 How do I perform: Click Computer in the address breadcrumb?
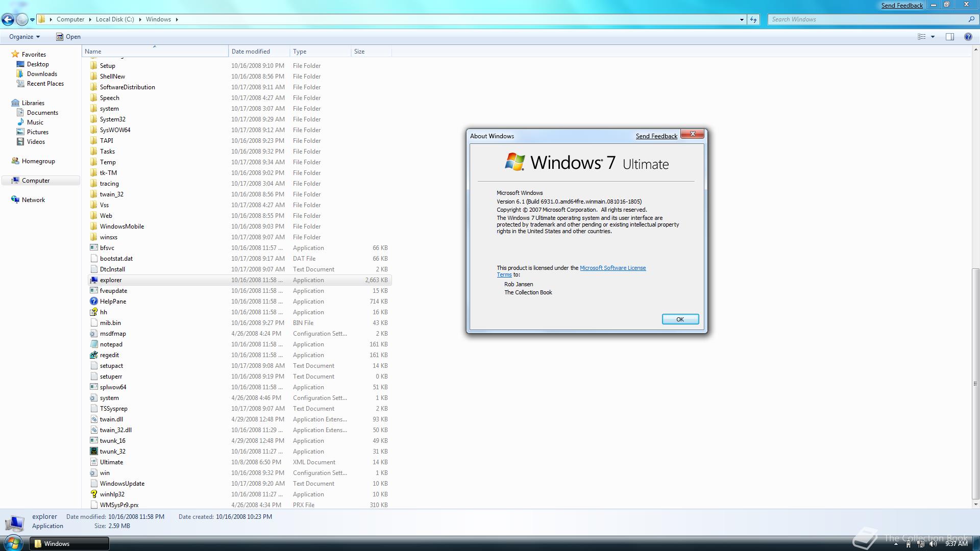pos(70,19)
